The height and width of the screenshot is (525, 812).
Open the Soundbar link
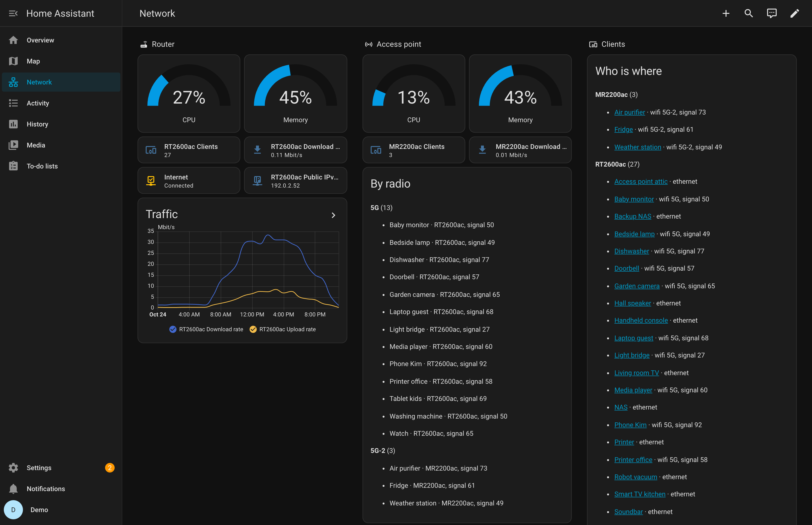(628, 512)
